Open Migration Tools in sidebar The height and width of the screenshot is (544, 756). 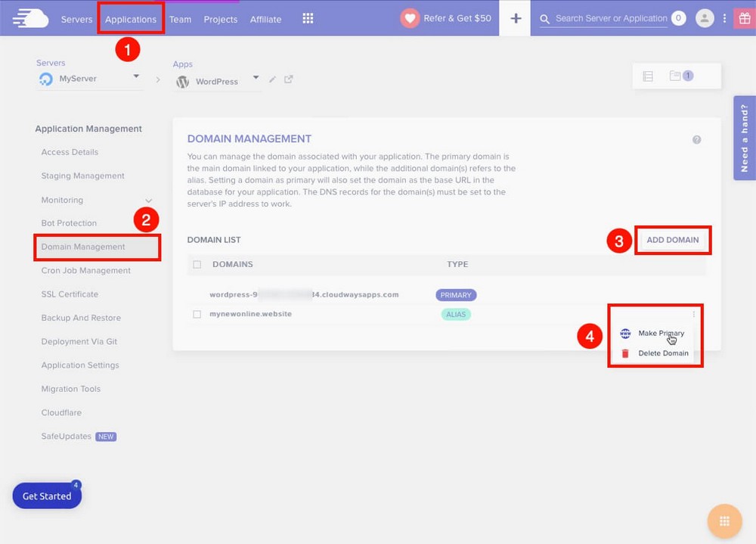click(x=71, y=389)
